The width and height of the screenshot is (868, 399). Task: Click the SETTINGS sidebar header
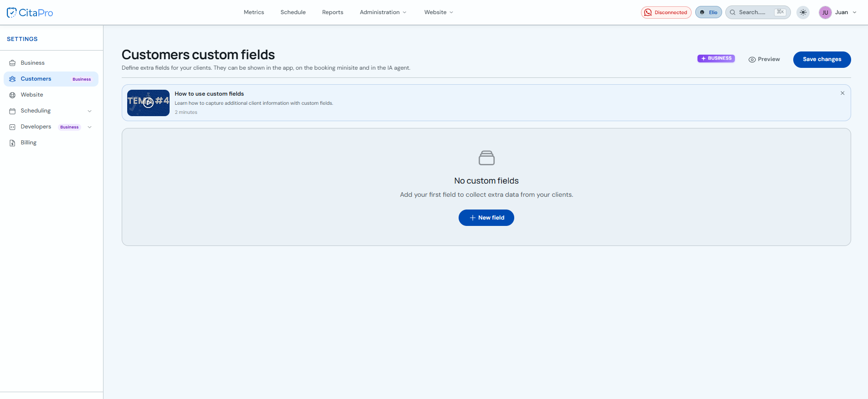pyautogui.click(x=22, y=39)
